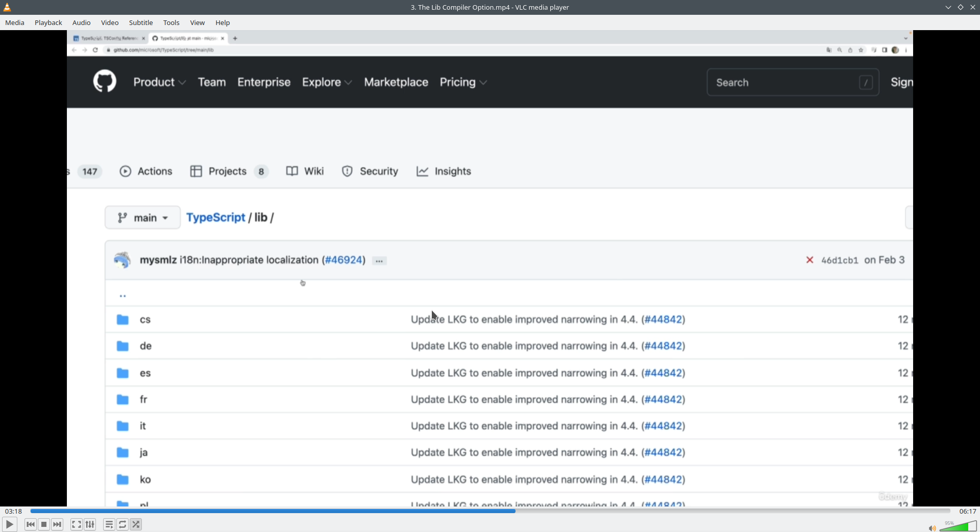The image size is (980, 532).
Task: Expand the Pricing dropdown in GitHub header
Action: [x=463, y=82]
